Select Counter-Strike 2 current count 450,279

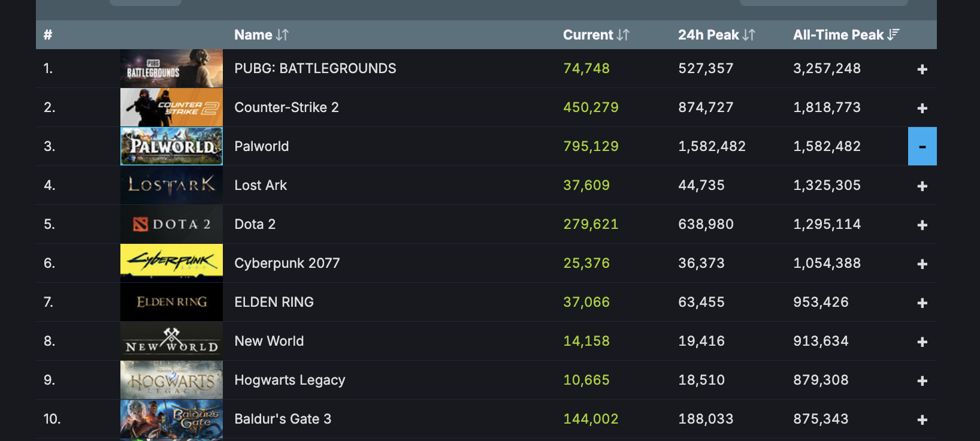point(591,107)
